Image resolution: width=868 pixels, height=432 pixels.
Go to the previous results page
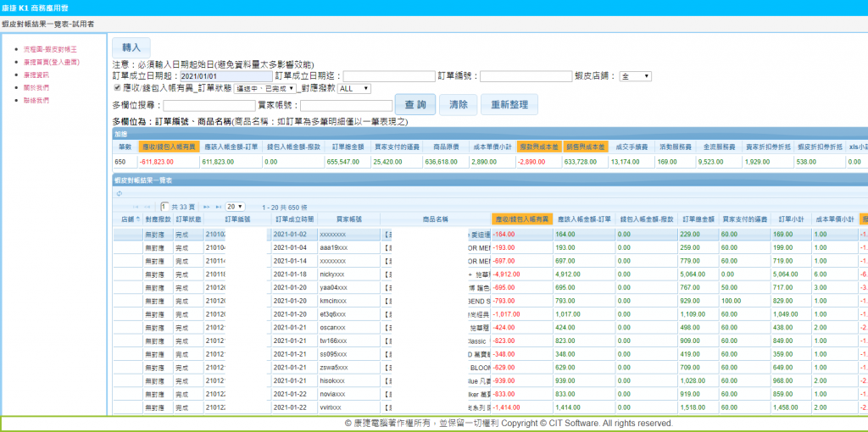(x=148, y=207)
